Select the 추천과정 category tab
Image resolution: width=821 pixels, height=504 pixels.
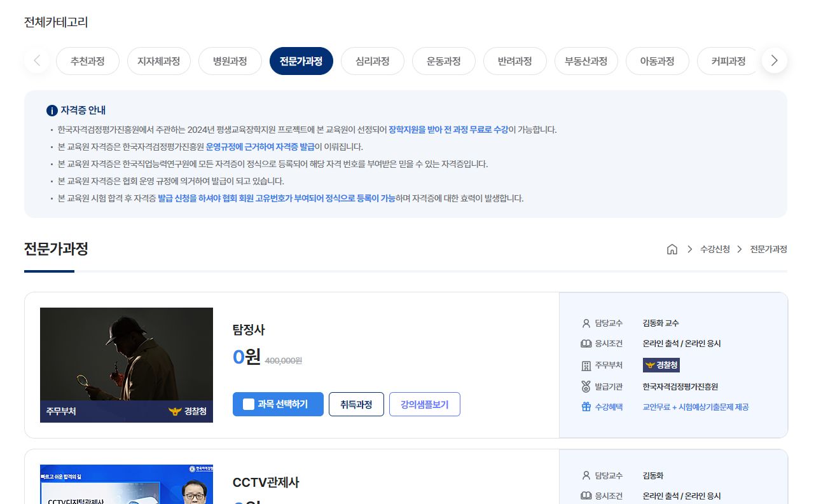tap(87, 61)
